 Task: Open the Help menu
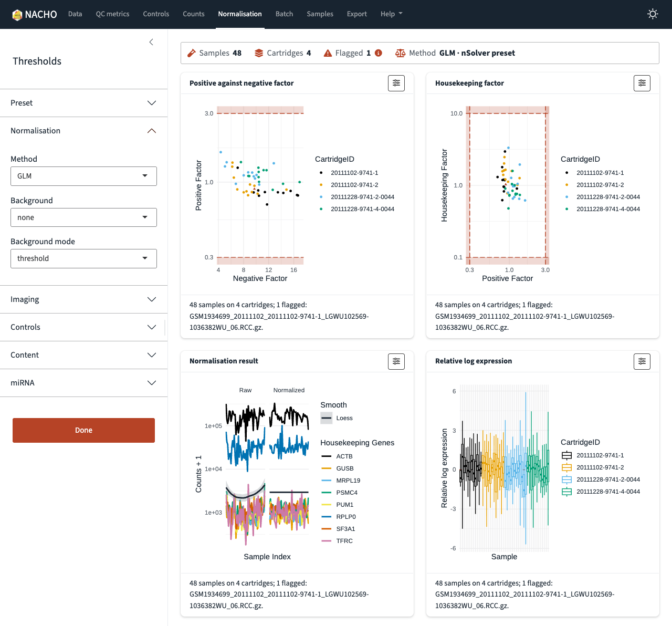tap(391, 14)
